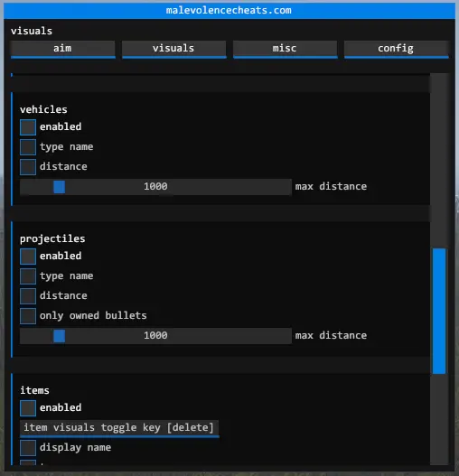Click the projectiles max distance slider handle
This screenshot has height=476, width=459.
coord(60,336)
